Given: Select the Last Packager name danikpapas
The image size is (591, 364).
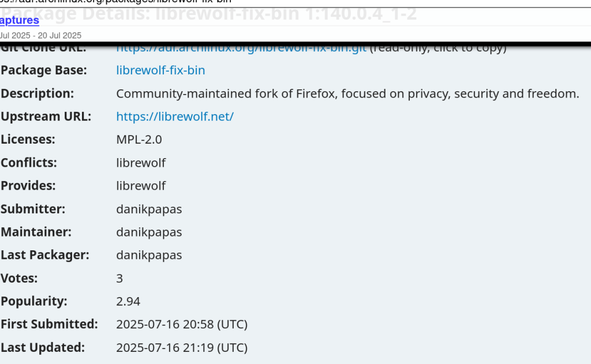Looking at the screenshot, I should (149, 255).
